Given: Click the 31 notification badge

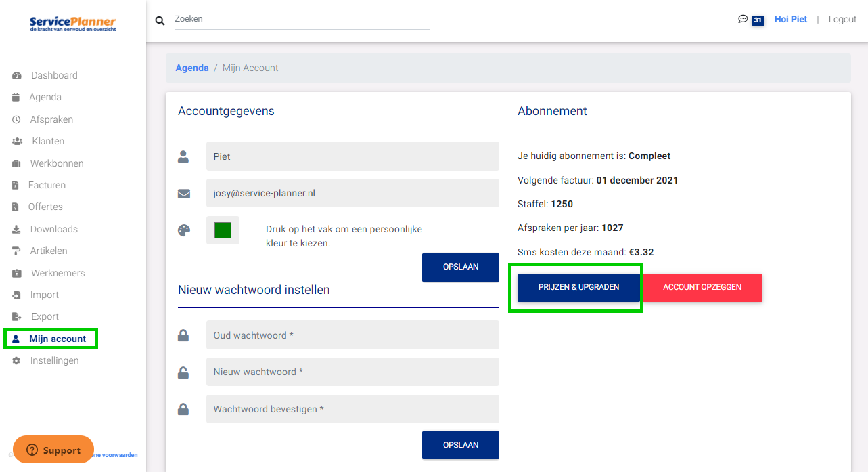Looking at the screenshot, I should click(758, 20).
